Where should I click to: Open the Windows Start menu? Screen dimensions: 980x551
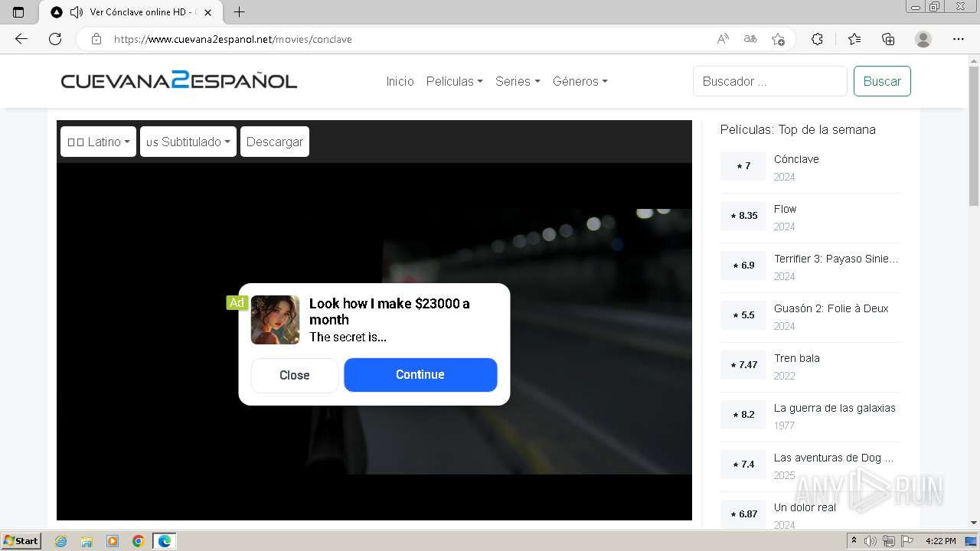click(x=21, y=541)
